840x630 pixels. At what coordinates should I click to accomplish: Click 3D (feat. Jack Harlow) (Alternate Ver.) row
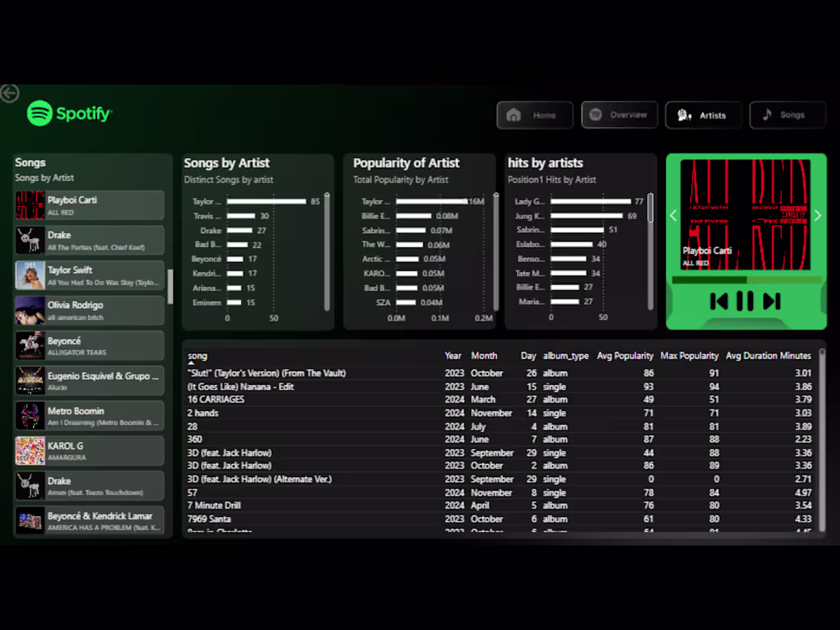coord(499,479)
